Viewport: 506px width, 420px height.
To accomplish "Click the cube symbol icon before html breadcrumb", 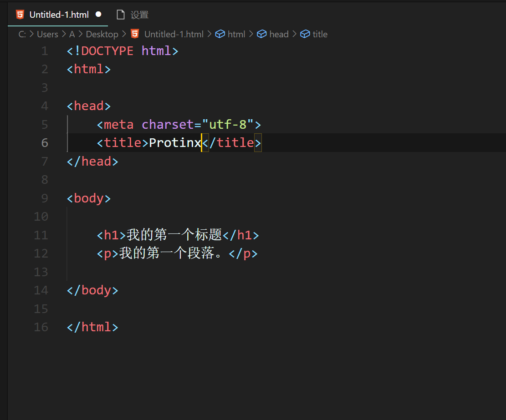I will [x=220, y=33].
